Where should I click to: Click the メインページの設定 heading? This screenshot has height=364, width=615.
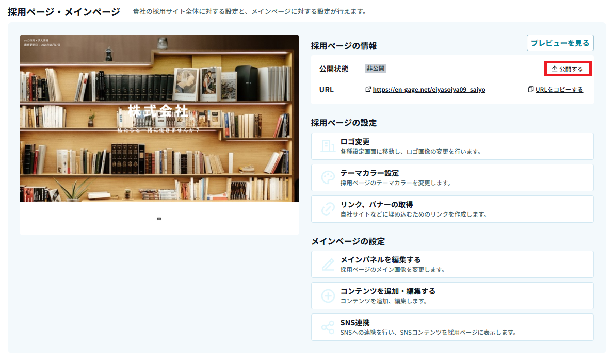click(x=348, y=241)
